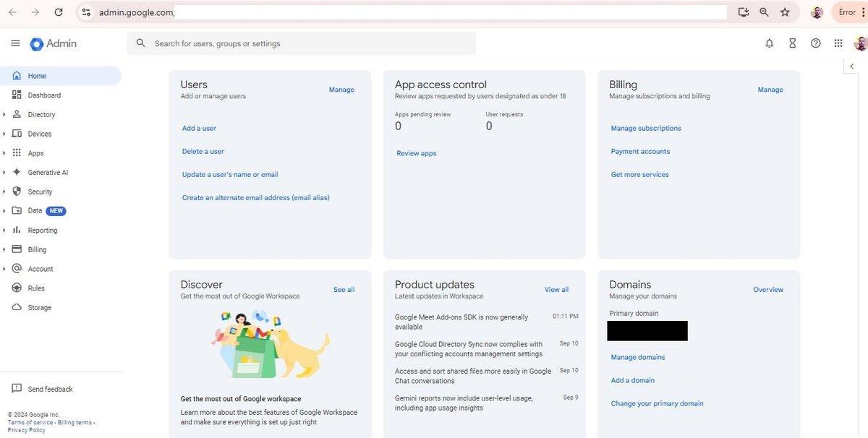The width and height of the screenshot is (868, 438).
Task: Open the Review apps link
Action: tap(417, 153)
